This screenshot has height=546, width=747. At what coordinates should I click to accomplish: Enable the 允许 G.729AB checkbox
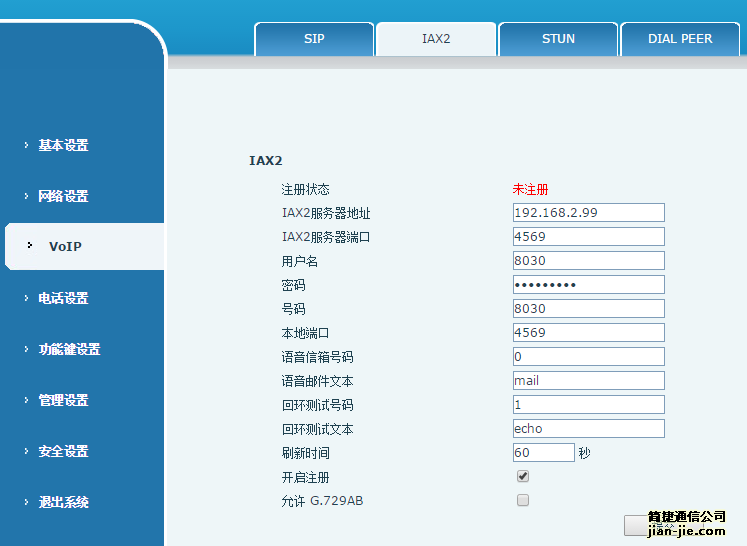click(523, 500)
